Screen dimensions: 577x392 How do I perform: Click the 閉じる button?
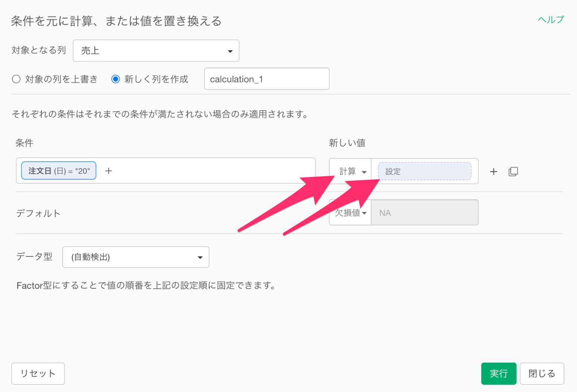click(542, 373)
